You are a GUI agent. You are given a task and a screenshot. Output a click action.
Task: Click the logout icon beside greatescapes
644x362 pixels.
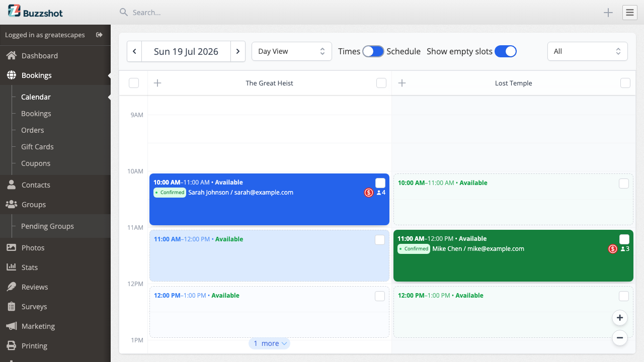99,35
